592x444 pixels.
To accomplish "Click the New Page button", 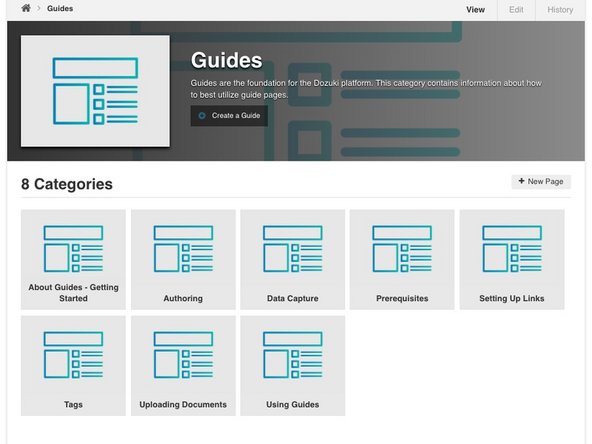I will coord(541,182).
